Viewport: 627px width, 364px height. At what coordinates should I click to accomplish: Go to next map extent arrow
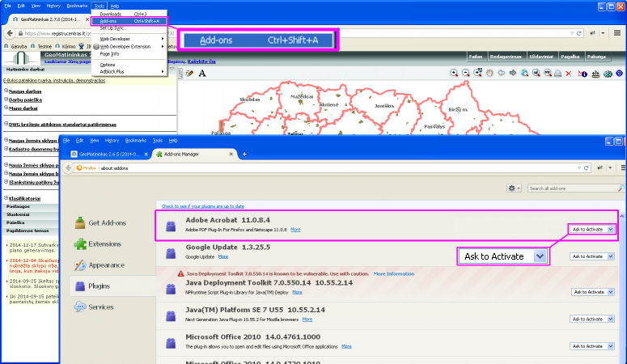(x=513, y=73)
